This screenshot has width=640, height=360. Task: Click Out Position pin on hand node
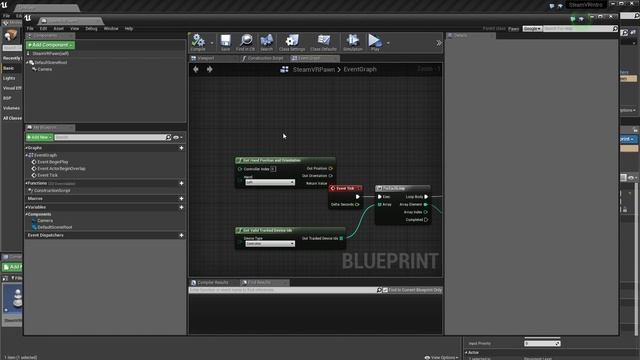click(331, 168)
